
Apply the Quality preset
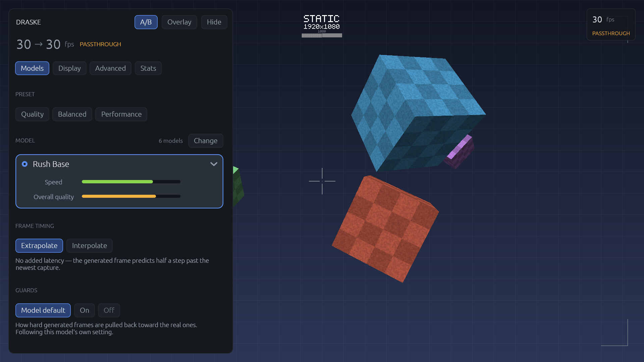pyautogui.click(x=32, y=114)
